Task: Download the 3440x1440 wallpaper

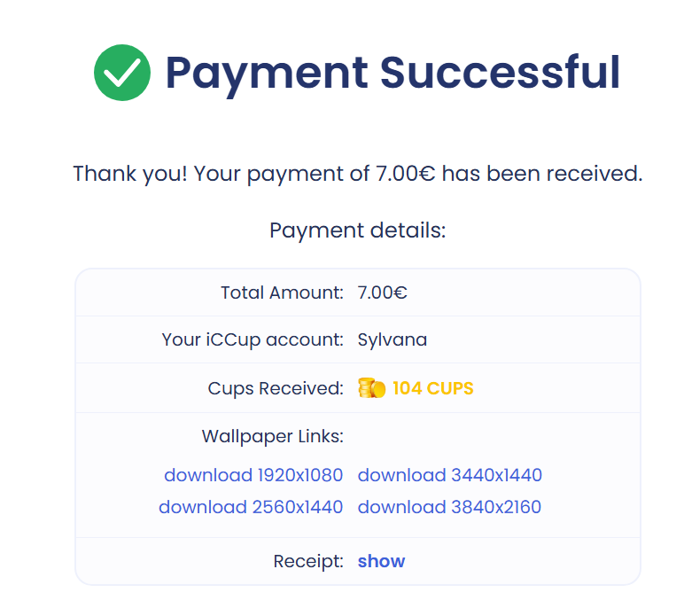Action: pyautogui.click(x=450, y=475)
